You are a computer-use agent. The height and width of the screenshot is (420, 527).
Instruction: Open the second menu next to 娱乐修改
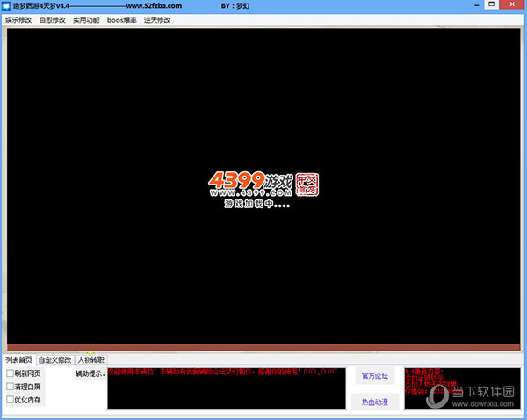(52, 20)
